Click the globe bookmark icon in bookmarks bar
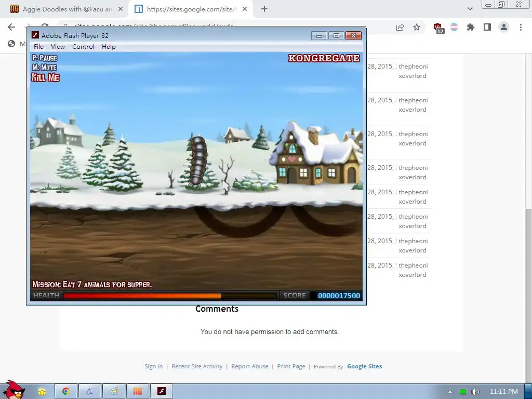This screenshot has width=532, height=399. coord(11,44)
